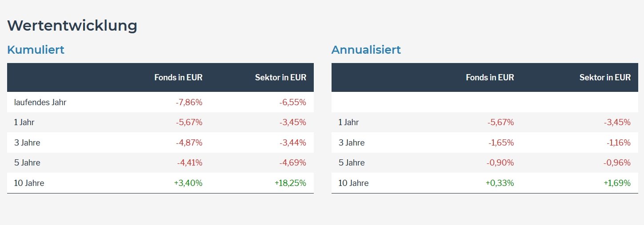The height and width of the screenshot is (225, 644).
Task: Select the Kumuliert section title
Action: [x=36, y=50]
